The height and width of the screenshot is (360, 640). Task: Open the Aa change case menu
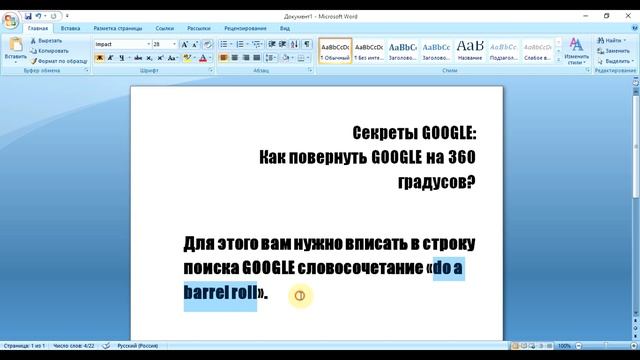tap(173, 58)
